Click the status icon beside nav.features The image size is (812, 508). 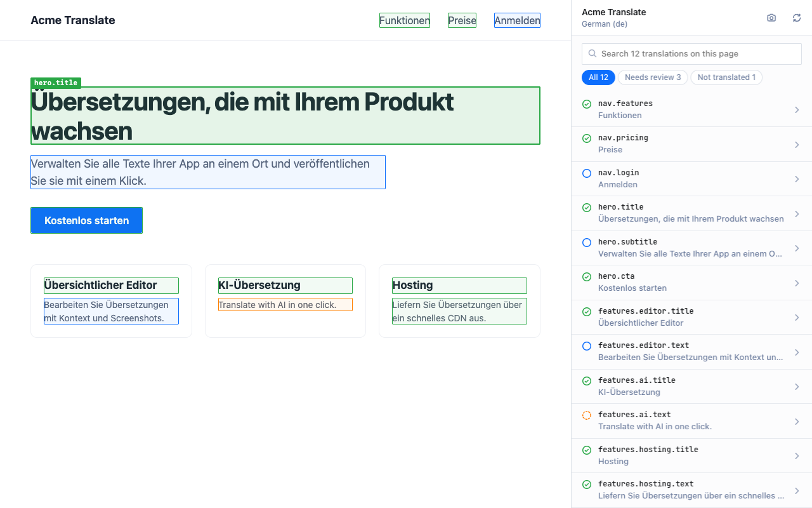coord(587,104)
